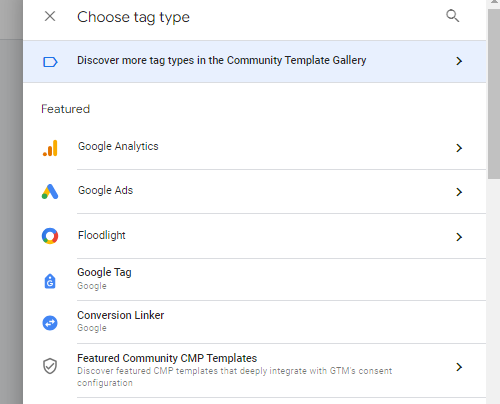This screenshot has height=404, width=500.
Task: Open Featured Community CMP Templates title
Action: 167,358
